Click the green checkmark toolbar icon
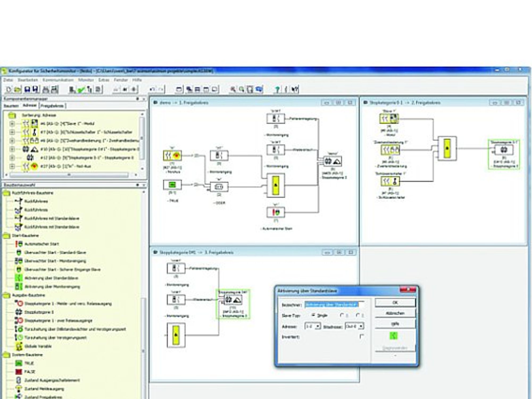The width and height of the screenshot is (532, 399). [81, 89]
